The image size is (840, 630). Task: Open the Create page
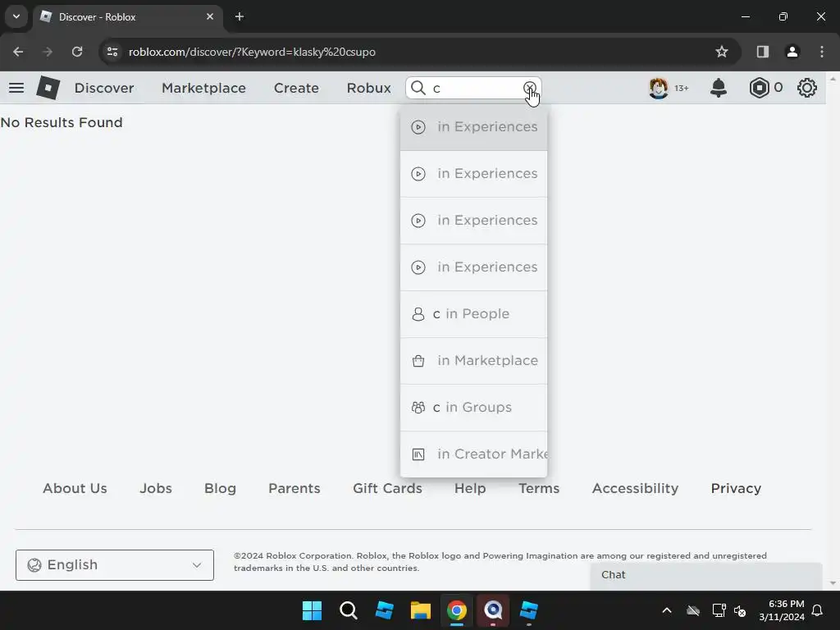click(x=296, y=88)
